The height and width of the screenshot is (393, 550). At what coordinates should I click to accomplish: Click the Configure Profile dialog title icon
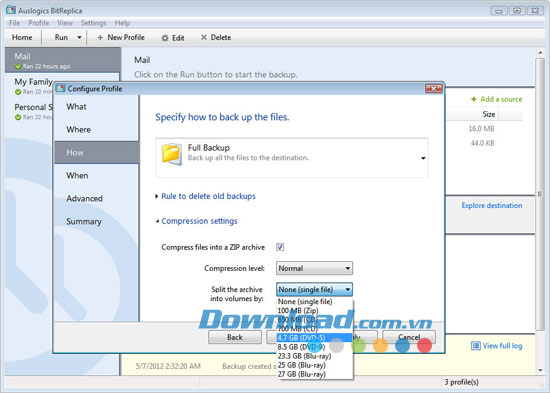pyautogui.click(x=60, y=88)
